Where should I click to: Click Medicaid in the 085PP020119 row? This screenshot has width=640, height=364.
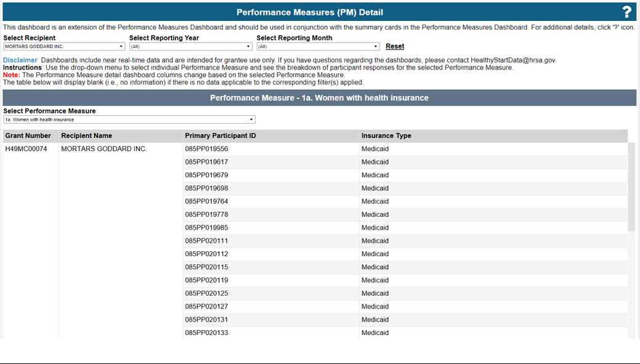[375, 280]
